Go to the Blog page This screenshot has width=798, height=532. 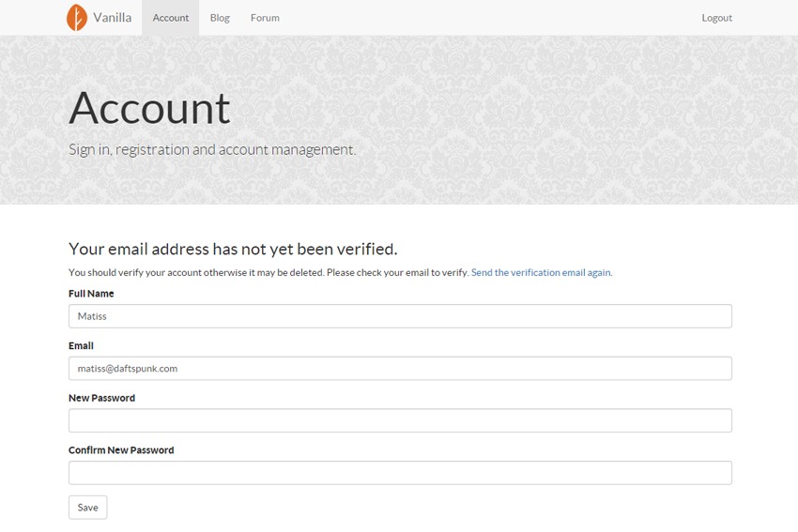pos(220,18)
